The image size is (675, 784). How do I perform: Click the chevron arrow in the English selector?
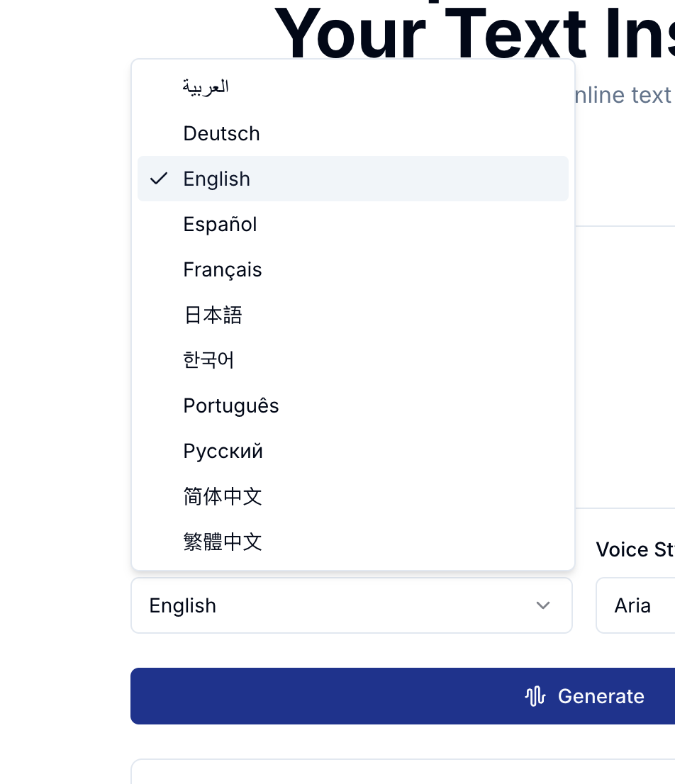[x=543, y=605]
